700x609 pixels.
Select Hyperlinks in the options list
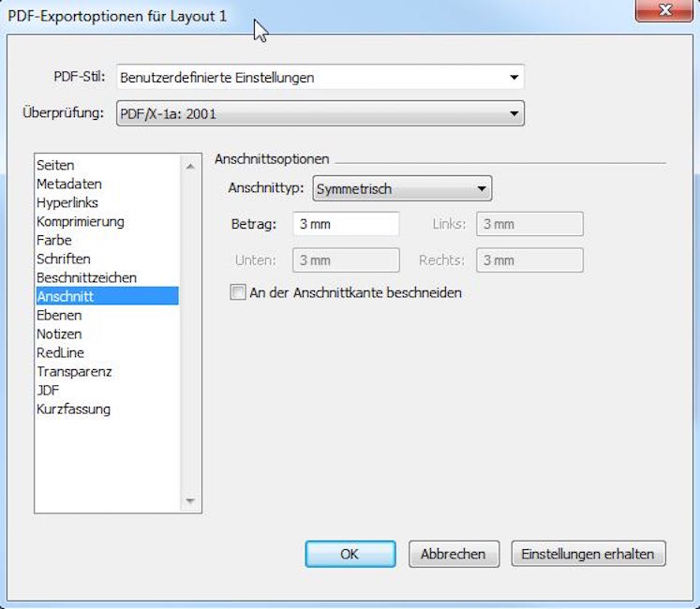(x=107, y=202)
